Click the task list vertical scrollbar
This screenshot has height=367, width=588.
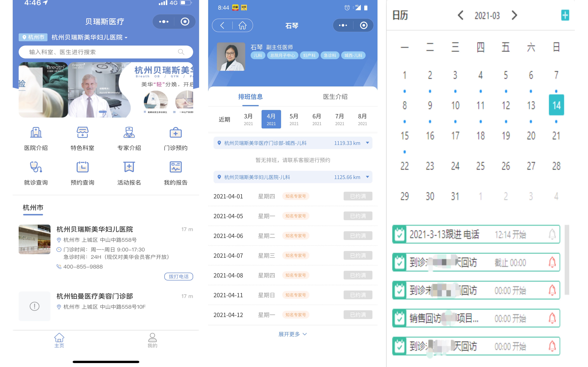[x=567, y=260]
